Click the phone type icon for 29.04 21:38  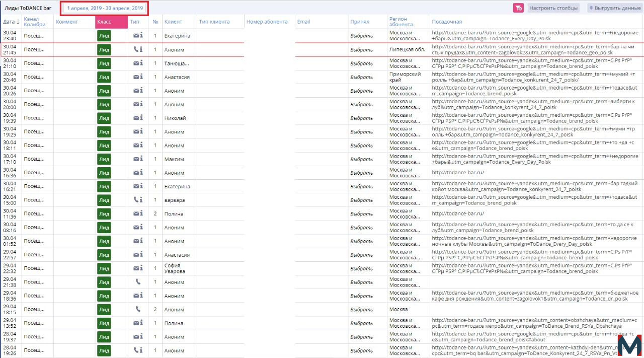(138, 281)
